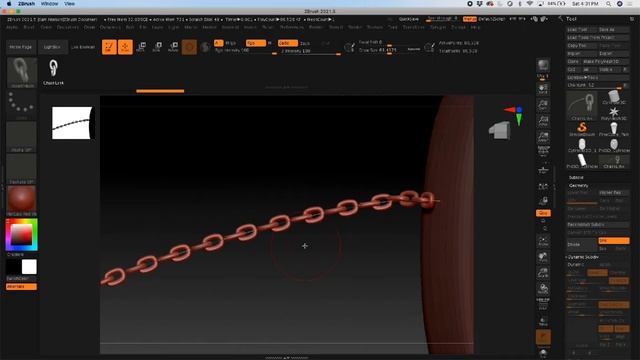Click the PolyF line fill icon
The image size is (640, 360).
pos(543,304)
